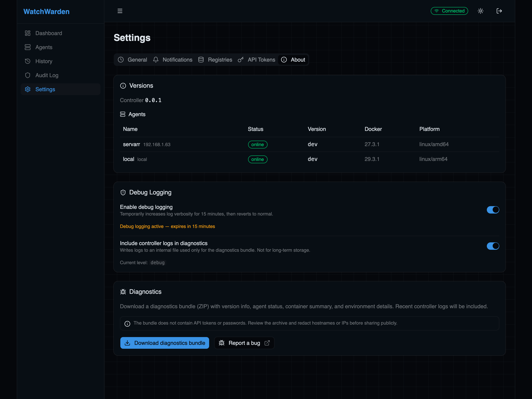Log out using the exit icon
Viewport: 532px width, 399px height.
[499, 11]
